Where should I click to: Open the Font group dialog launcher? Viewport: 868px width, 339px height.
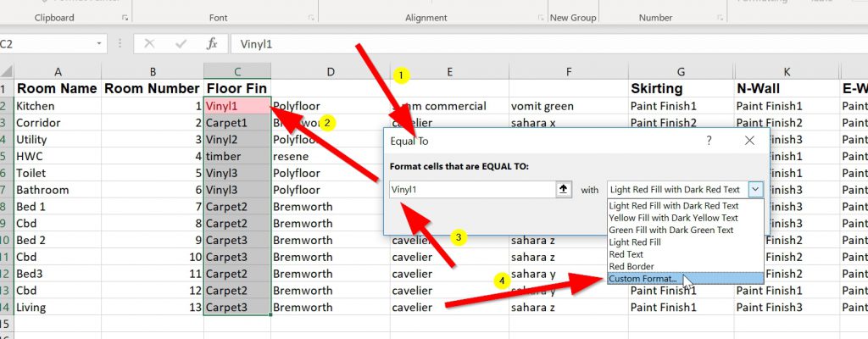tap(309, 18)
